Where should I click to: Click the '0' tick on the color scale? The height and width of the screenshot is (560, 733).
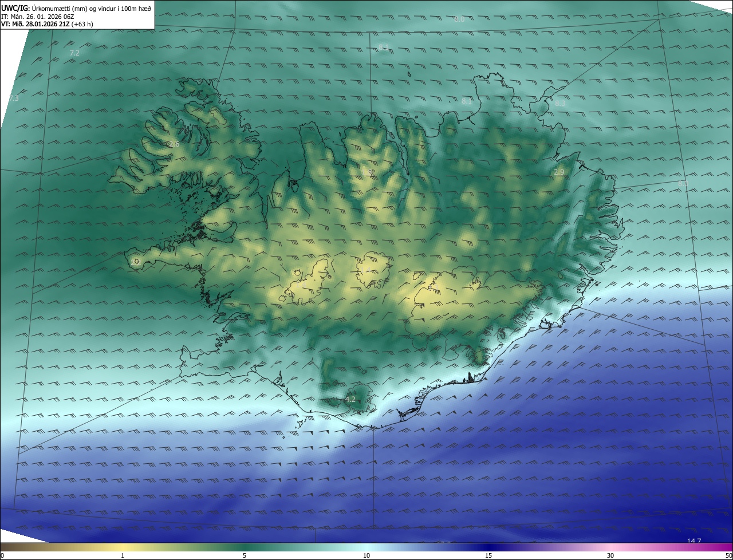(x=2, y=556)
